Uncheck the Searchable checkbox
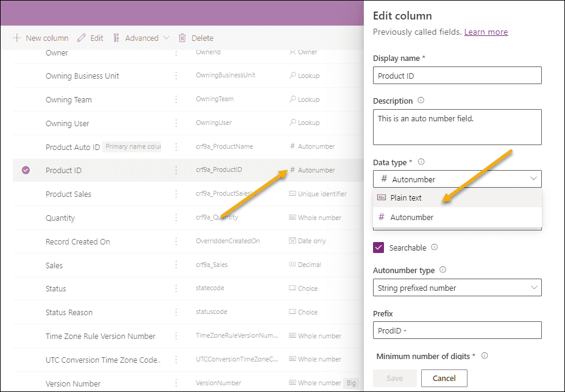 pyautogui.click(x=378, y=248)
